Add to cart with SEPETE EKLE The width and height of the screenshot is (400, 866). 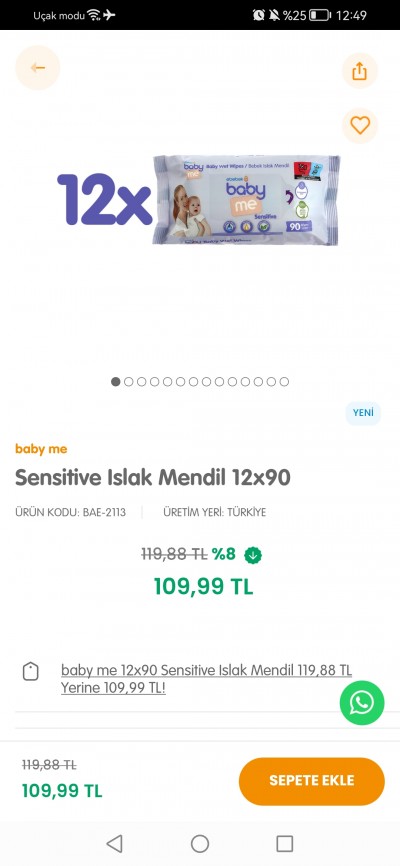click(x=312, y=781)
